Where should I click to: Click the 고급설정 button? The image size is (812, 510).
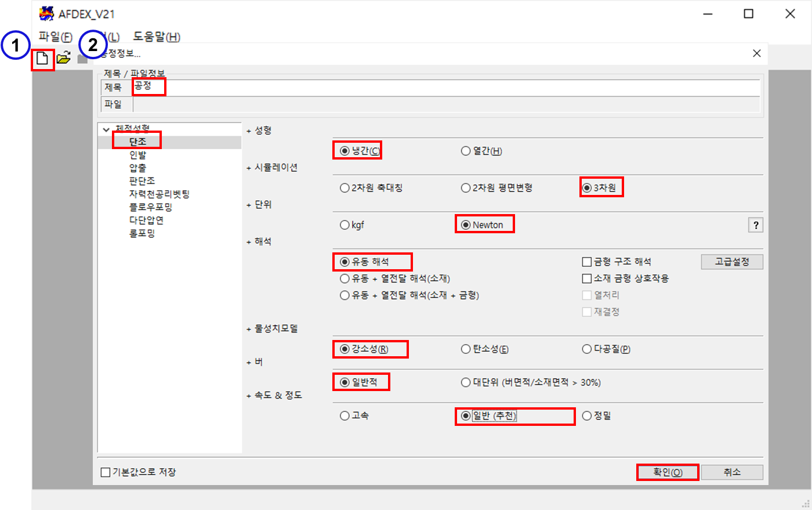731,262
